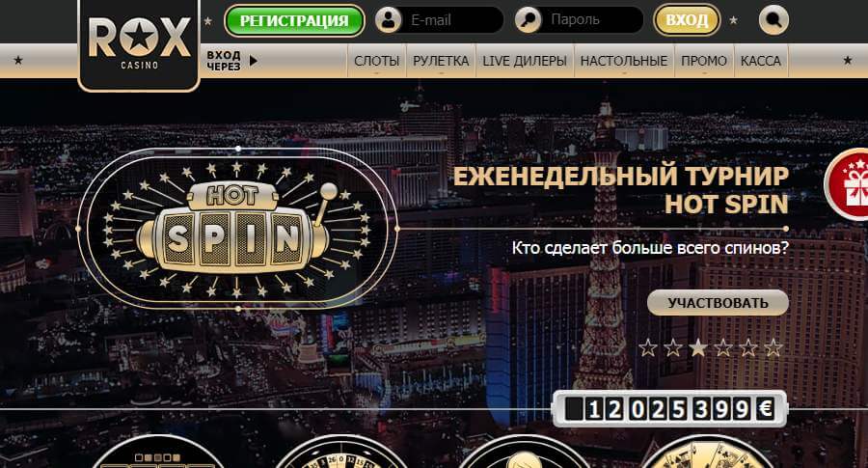868x468 pixels.
Task: Open the Рулетка menu
Action: (441, 61)
